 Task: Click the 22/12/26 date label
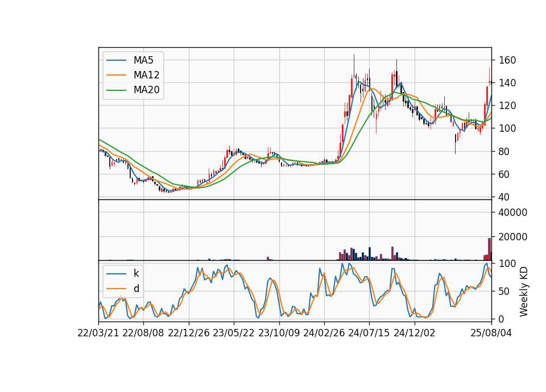coord(189,333)
